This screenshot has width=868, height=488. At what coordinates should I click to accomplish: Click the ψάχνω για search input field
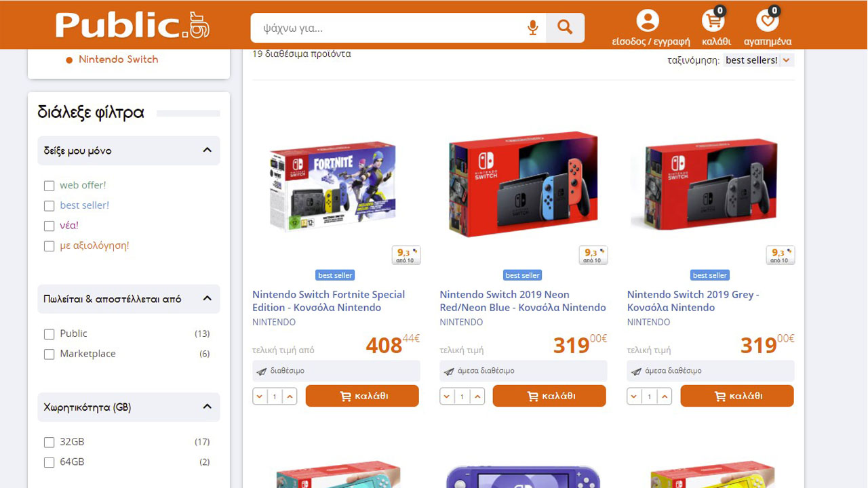[387, 28]
